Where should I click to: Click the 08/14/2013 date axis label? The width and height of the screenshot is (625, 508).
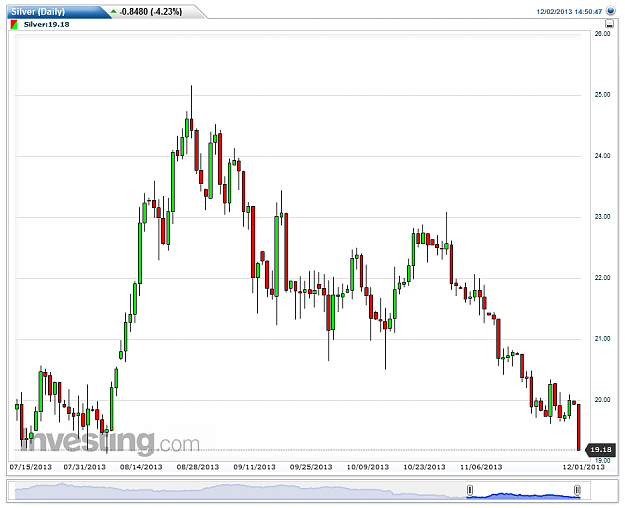pyautogui.click(x=141, y=467)
